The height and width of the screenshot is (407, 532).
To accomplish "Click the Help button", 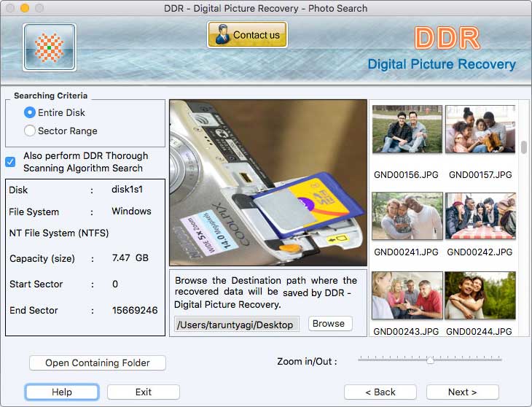I will coord(62,392).
